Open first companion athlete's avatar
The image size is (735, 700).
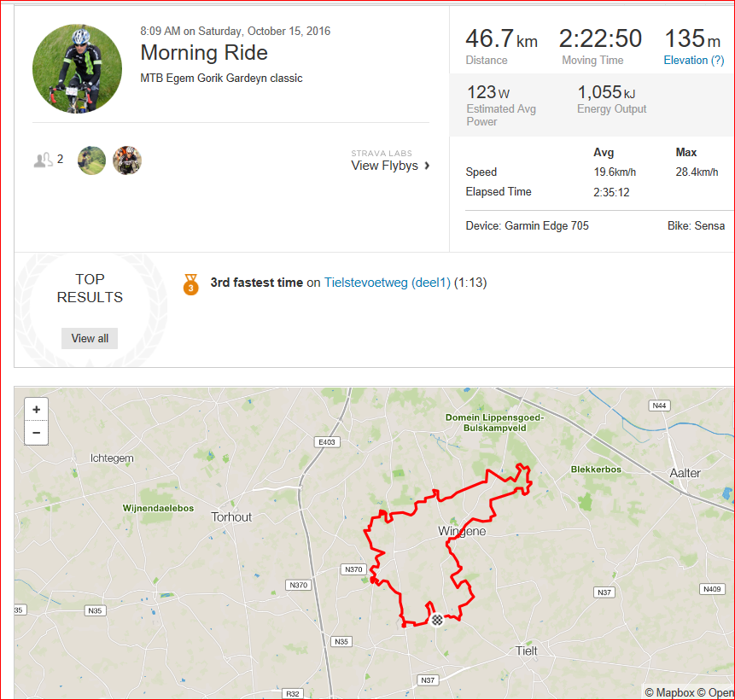pyautogui.click(x=91, y=160)
